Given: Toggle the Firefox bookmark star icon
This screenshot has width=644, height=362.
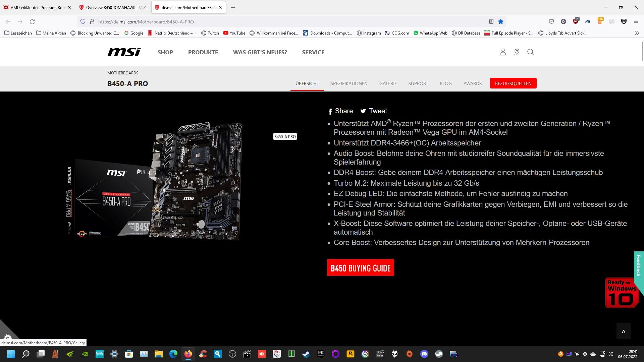Looking at the screenshot, I should (500, 21).
